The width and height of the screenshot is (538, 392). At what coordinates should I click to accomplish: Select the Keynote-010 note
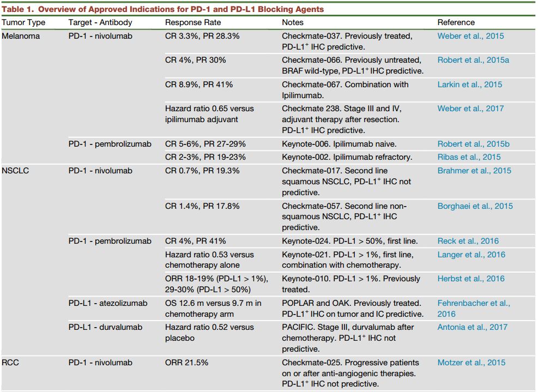[x=351, y=284]
